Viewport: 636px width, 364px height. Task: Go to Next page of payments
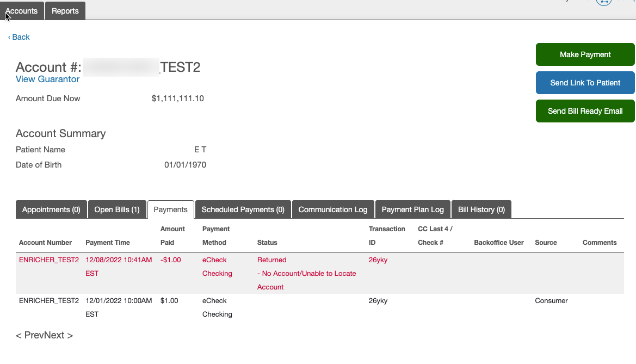point(59,335)
